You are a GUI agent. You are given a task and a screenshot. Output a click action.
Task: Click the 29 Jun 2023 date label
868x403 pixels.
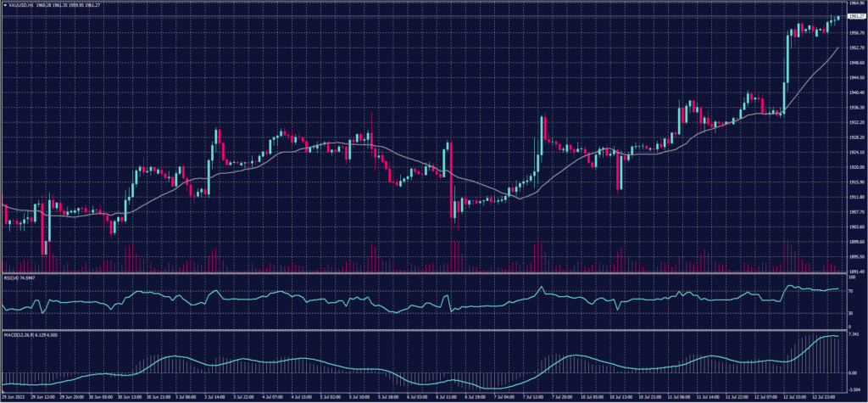[14, 396]
